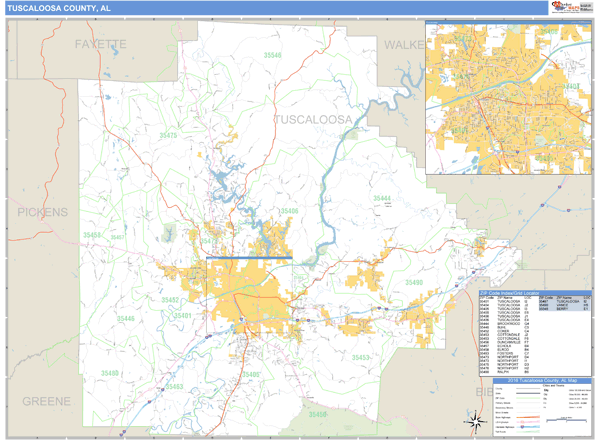The image size is (600, 440).
Task: Open the Tuscaloosa city inset map
Action: [x=509, y=98]
